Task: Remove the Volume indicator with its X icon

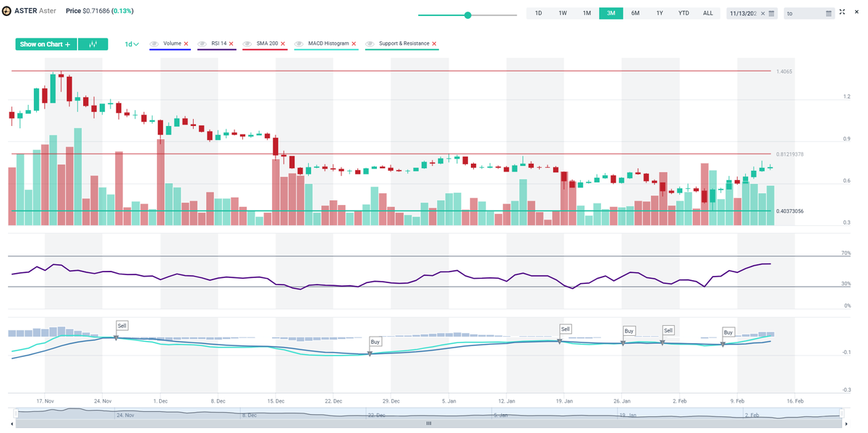Action: point(186,43)
